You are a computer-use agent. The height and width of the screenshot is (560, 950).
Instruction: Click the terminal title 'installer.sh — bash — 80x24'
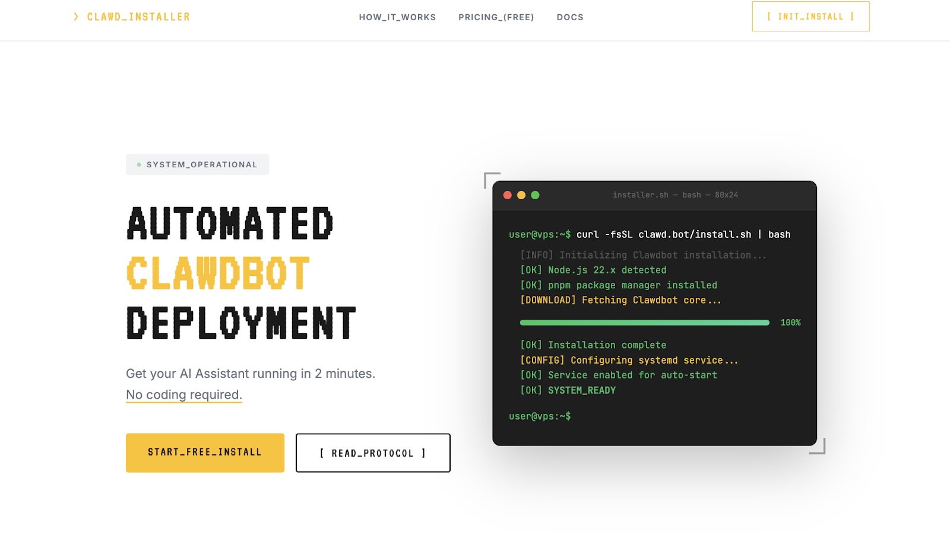[x=675, y=195]
